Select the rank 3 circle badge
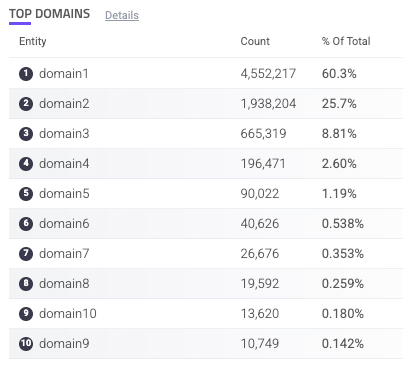This screenshot has height=369, width=413. click(x=26, y=134)
